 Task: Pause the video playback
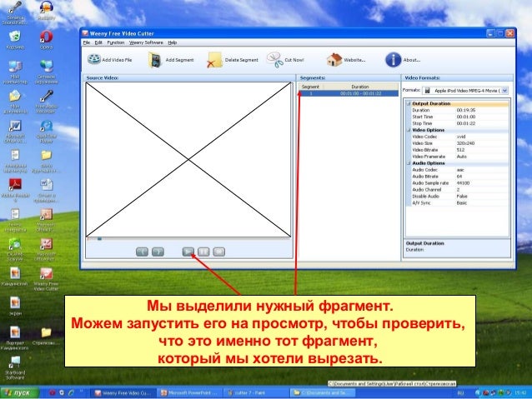click(x=203, y=252)
